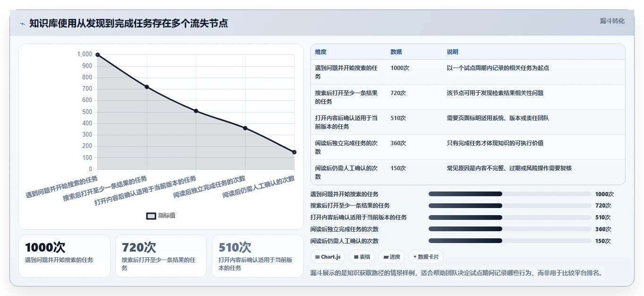This screenshot has width=644, height=296.
Task: Click the 150次 value in the table
Action: [x=398, y=168]
